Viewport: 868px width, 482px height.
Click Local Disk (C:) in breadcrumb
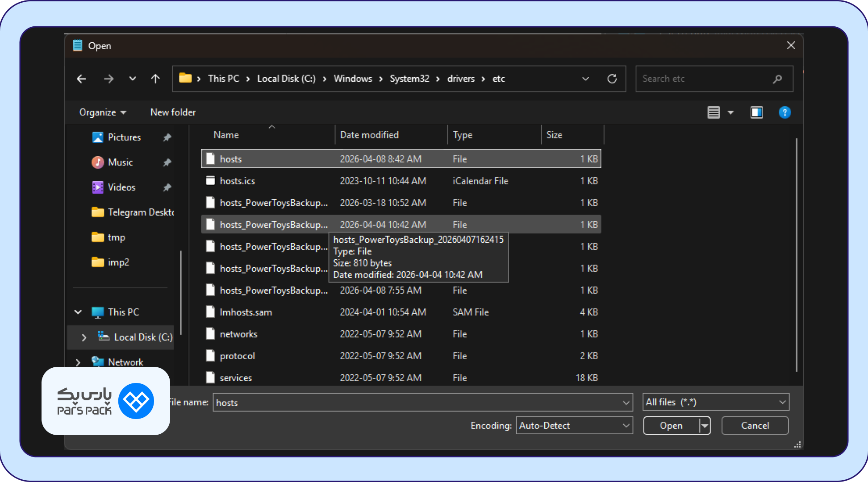[286, 79]
